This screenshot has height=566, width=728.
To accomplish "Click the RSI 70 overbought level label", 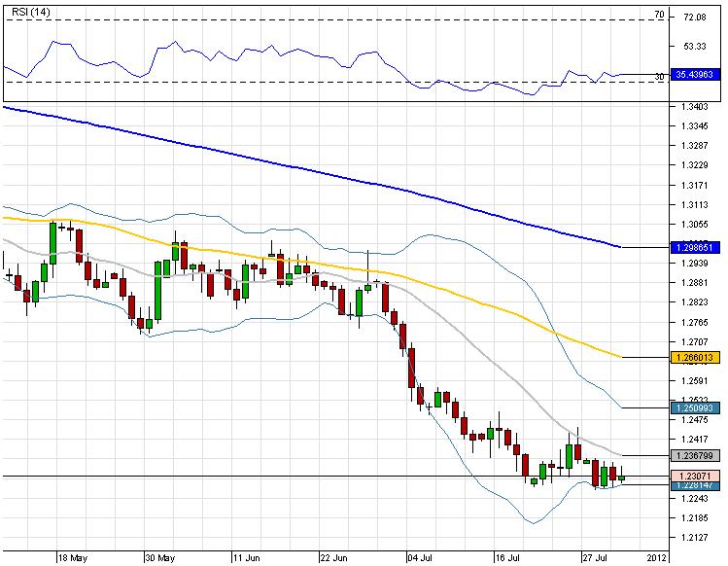I will tap(659, 16).
